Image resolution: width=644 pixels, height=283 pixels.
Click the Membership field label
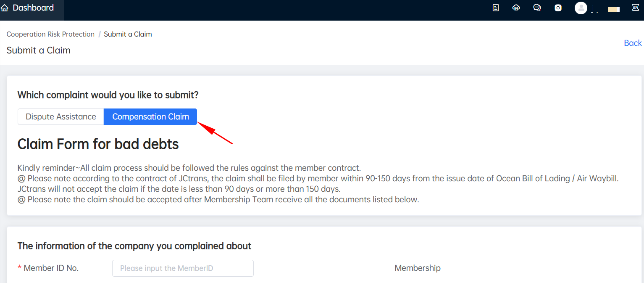pos(418,268)
